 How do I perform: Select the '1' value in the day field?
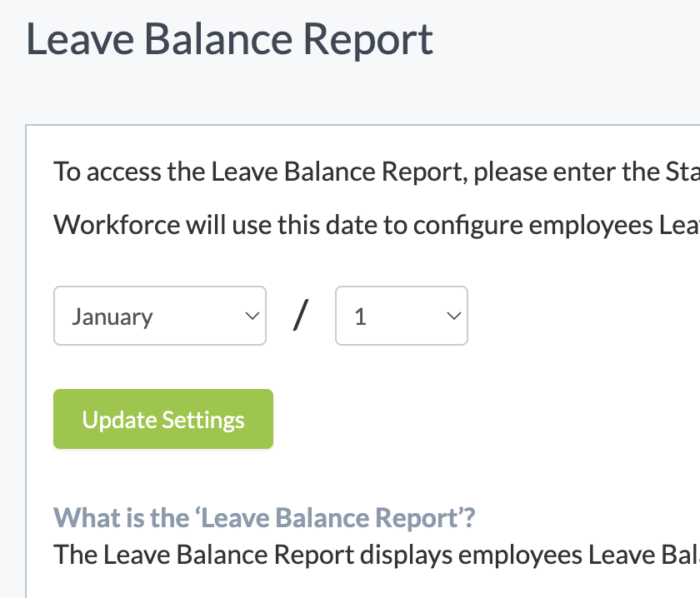click(x=361, y=316)
